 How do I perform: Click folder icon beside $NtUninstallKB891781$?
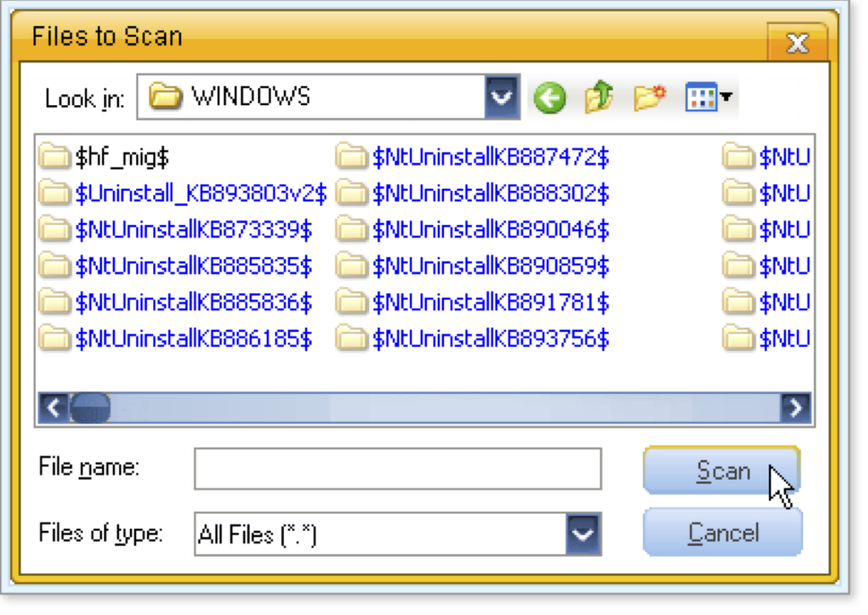(x=352, y=302)
